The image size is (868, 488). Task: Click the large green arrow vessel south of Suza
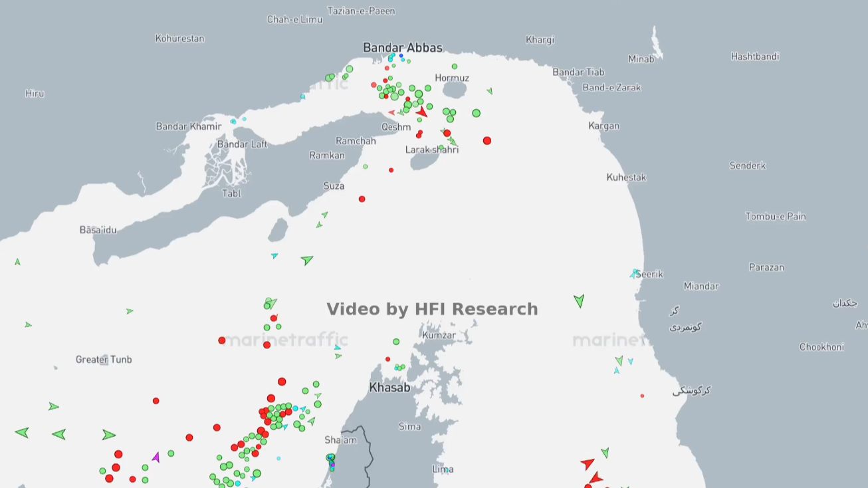tap(306, 260)
